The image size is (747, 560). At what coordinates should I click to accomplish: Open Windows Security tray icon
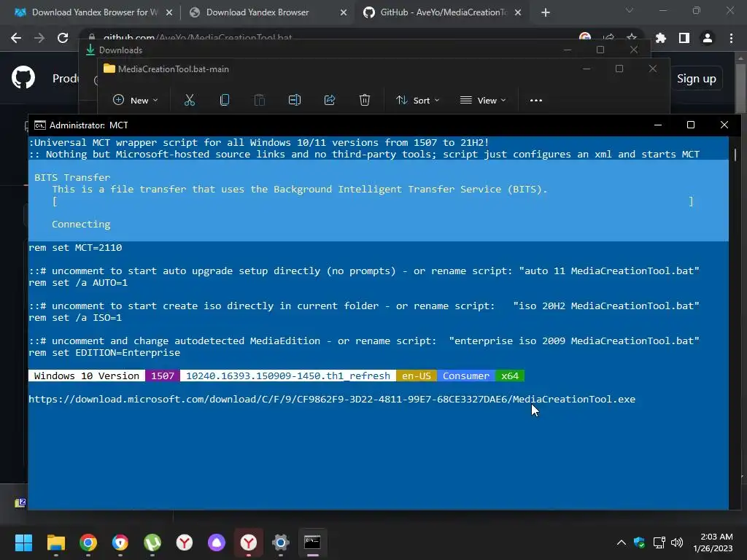[x=639, y=542]
